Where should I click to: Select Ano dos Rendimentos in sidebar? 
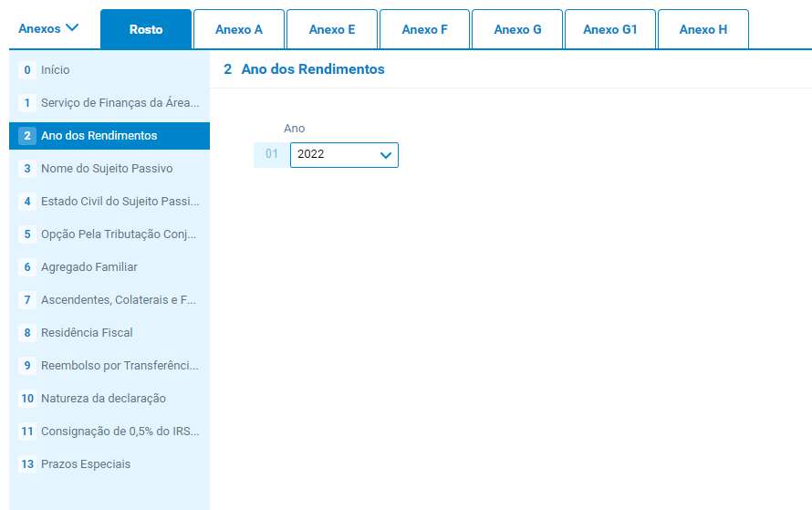109,136
